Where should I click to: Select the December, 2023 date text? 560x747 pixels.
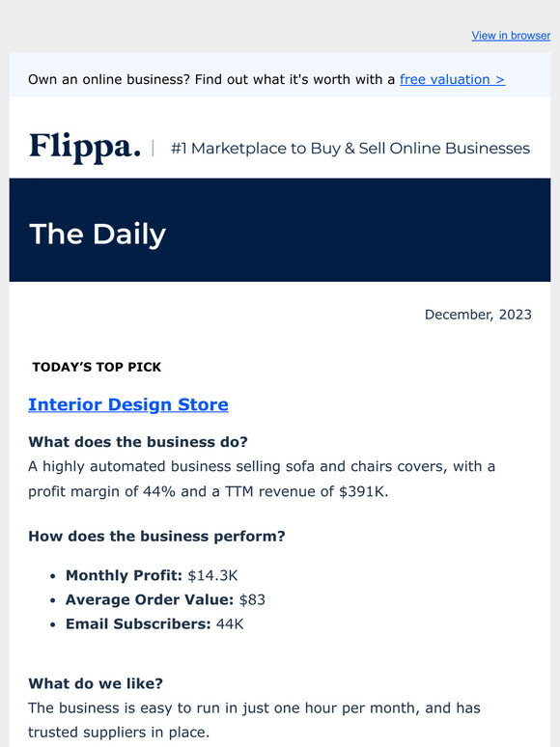click(x=478, y=315)
